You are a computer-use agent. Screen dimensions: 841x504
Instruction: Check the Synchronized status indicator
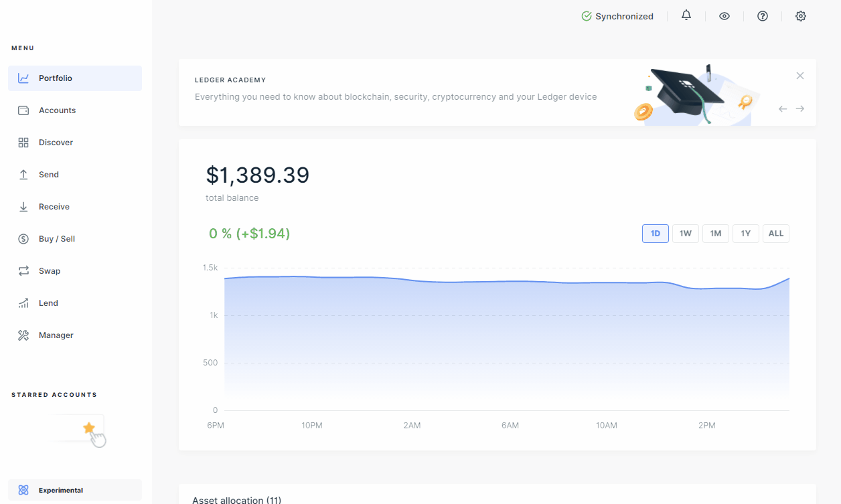click(617, 15)
